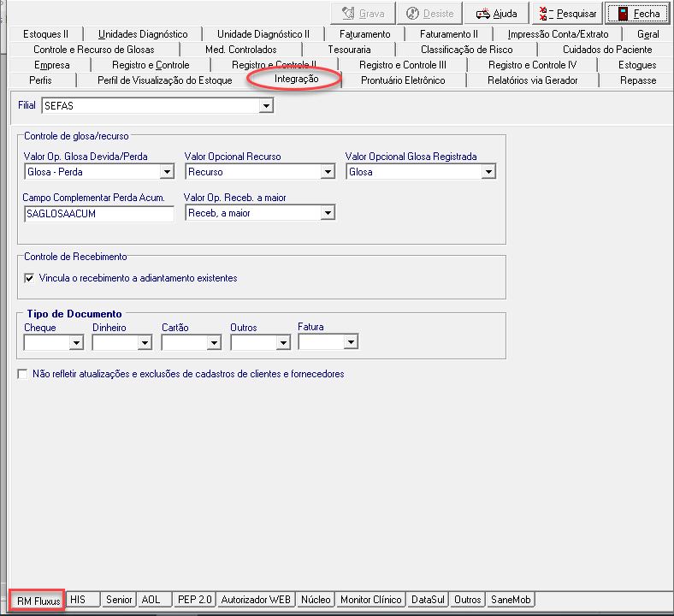The image size is (674, 616).
Task: Expand Valor Opcional Glosa Registrada dropdown
Action: [x=488, y=172]
